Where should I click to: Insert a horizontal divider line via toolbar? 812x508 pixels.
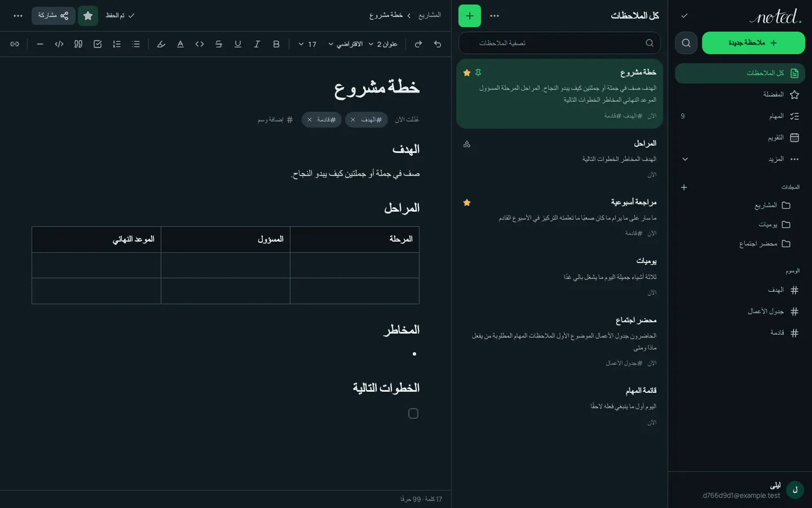[x=40, y=44]
